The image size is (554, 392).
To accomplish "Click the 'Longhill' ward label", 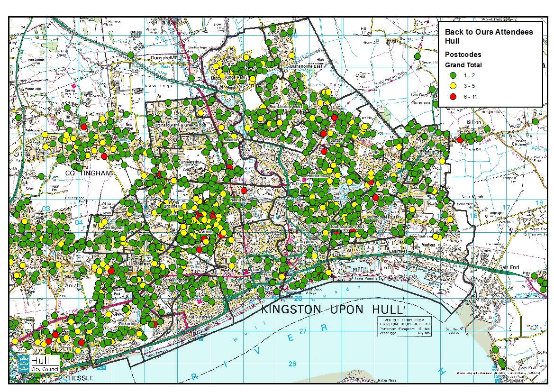I will click(426, 153).
